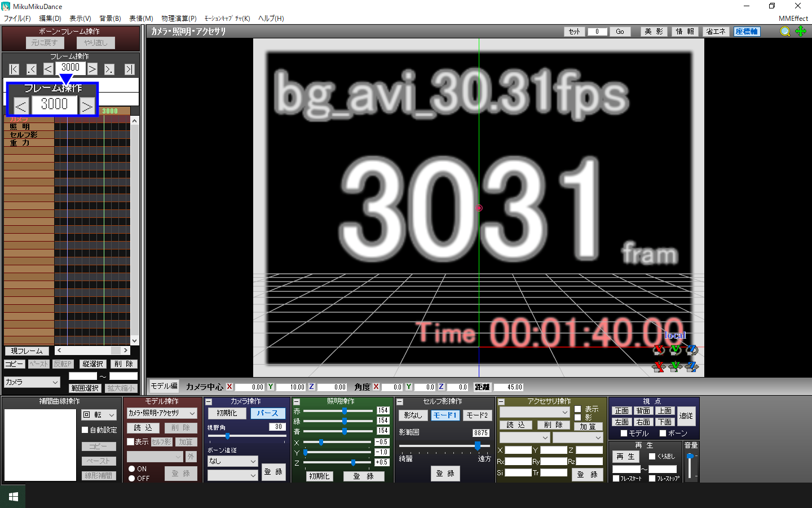Step back one frame arrow
The image size is (812, 508).
(48, 69)
